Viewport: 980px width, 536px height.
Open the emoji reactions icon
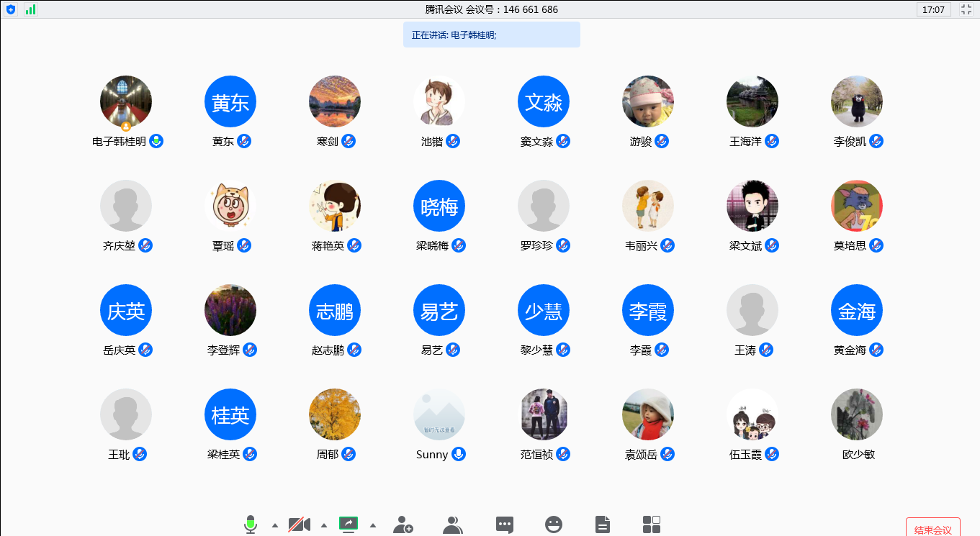(554, 525)
